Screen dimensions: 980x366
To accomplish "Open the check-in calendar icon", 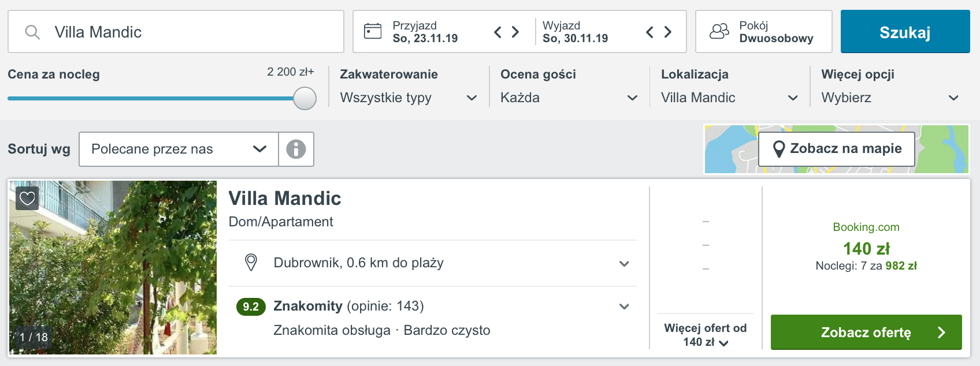I will 373,31.
